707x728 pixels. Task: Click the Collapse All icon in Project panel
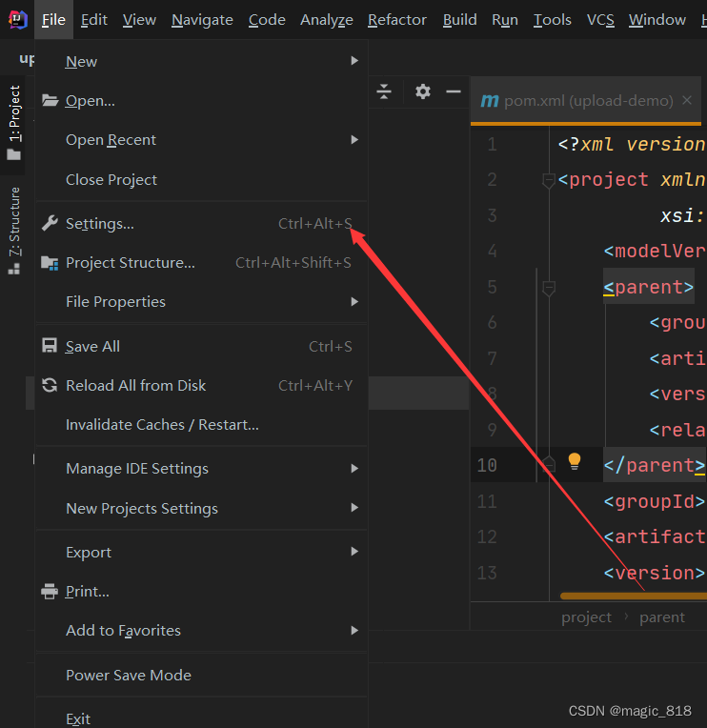click(384, 91)
